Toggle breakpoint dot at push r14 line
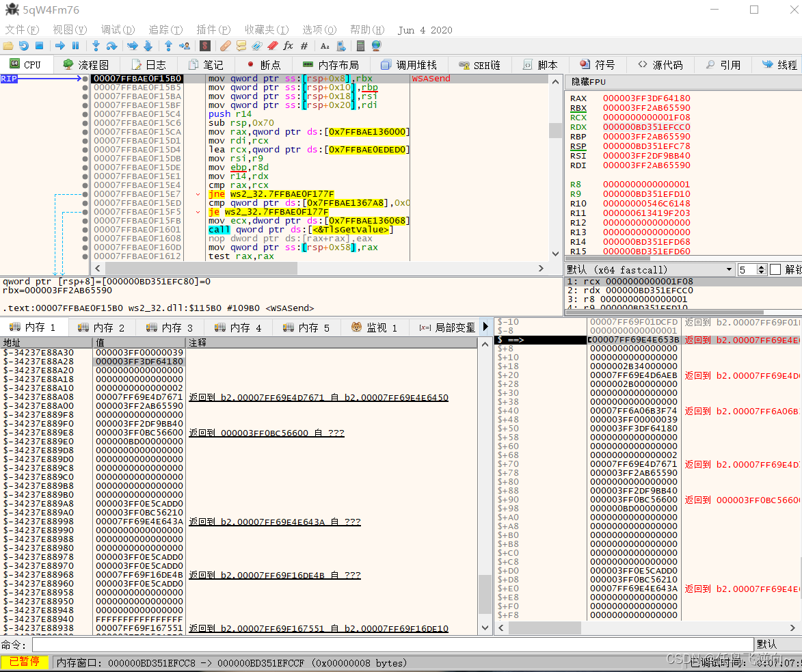Screen dimensions: 802x672 pos(85,114)
